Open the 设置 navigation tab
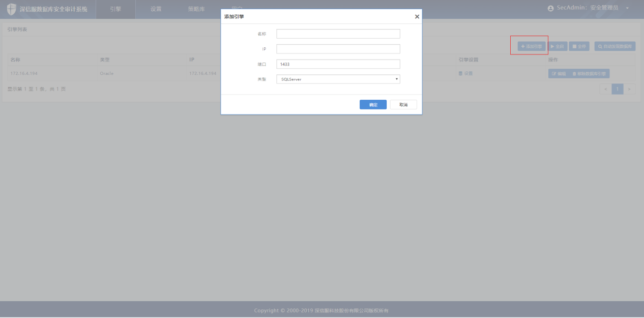 pyautogui.click(x=156, y=9)
